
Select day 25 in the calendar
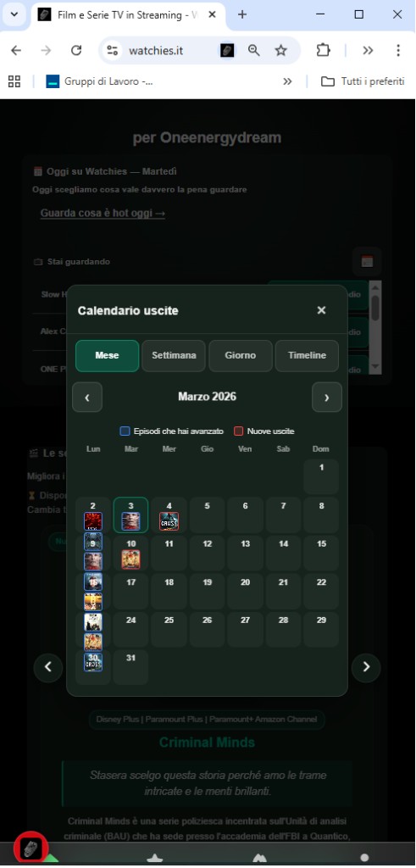click(169, 630)
